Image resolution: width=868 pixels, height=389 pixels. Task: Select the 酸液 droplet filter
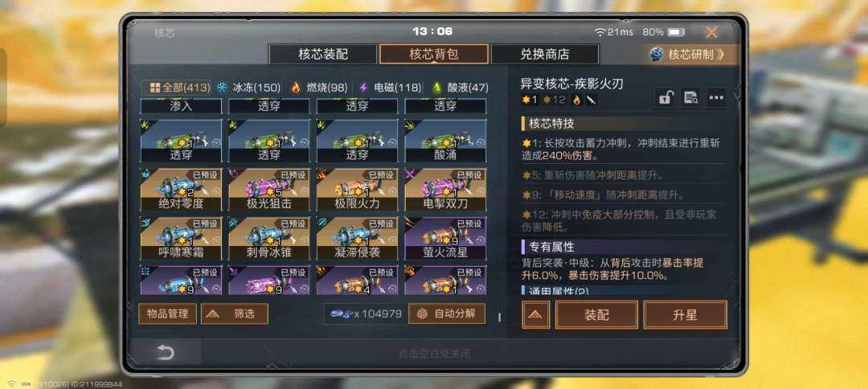[461, 88]
